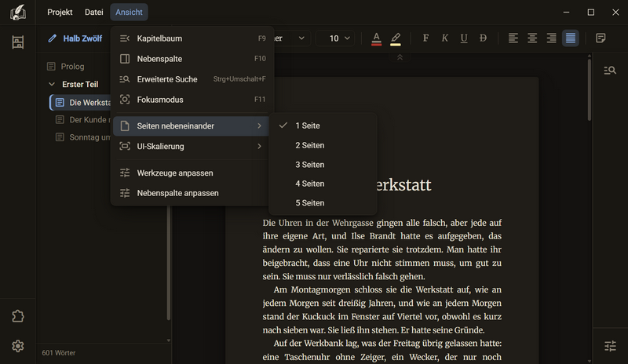Click the pencil icon beside Halb Zwölf

pos(52,38)
